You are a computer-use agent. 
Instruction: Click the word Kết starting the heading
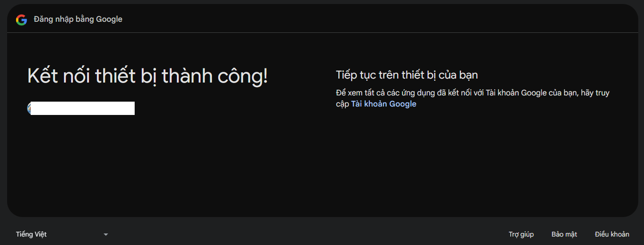click(x=43, y=76)
